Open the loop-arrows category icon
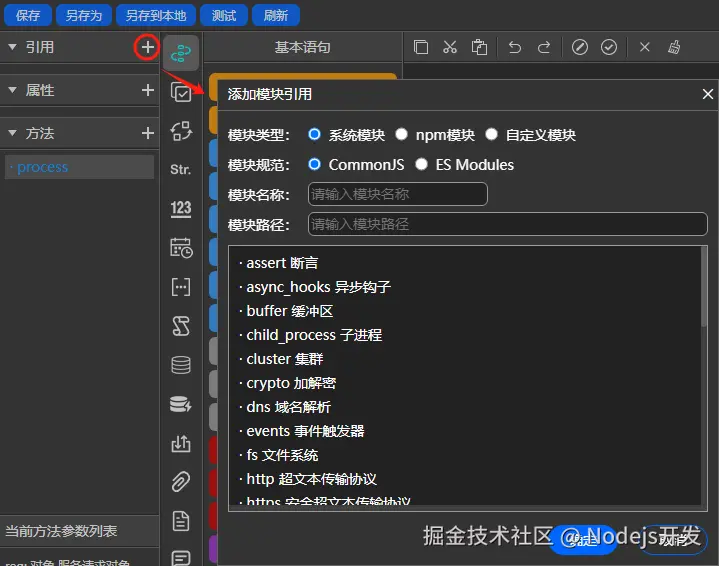 point(181,131)
